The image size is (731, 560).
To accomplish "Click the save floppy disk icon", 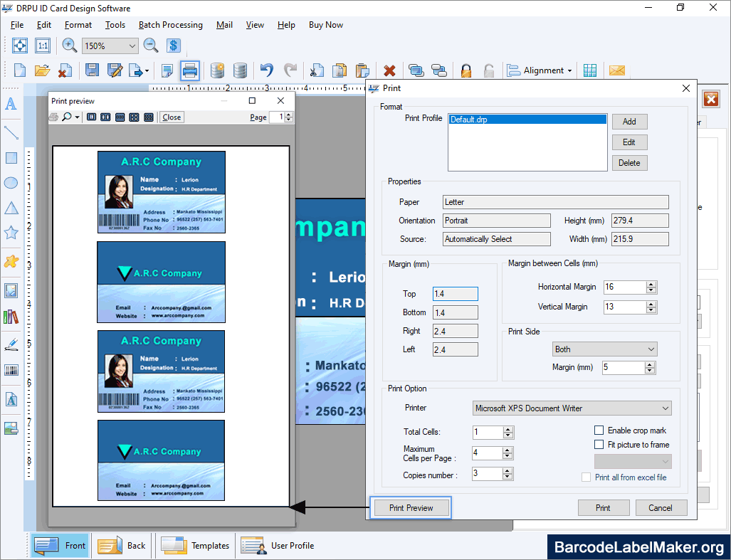I will coord(92,70).
